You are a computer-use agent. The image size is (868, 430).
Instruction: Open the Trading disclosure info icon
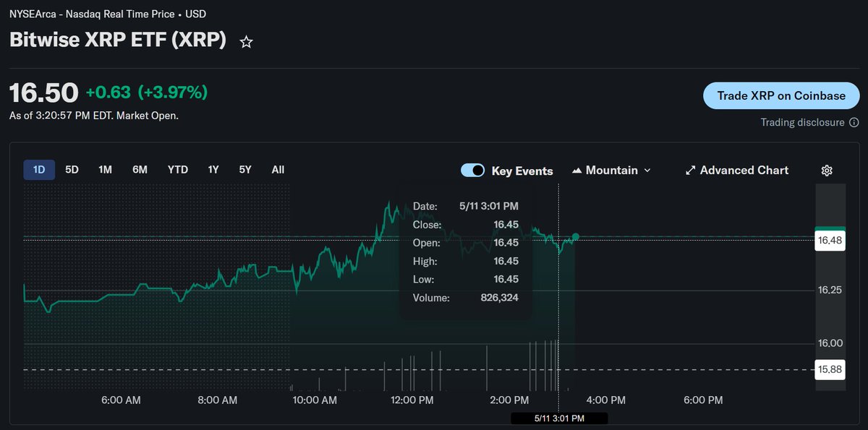point(854,123)
